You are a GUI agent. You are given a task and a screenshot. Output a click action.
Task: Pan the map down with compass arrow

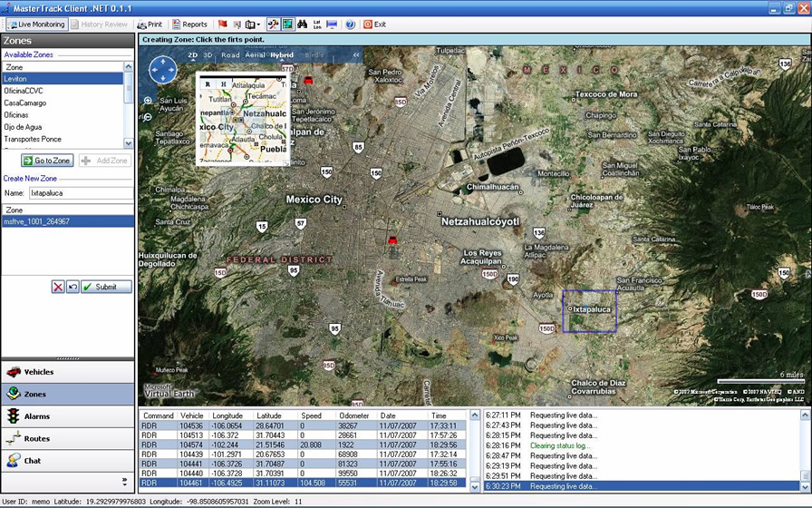162,79
